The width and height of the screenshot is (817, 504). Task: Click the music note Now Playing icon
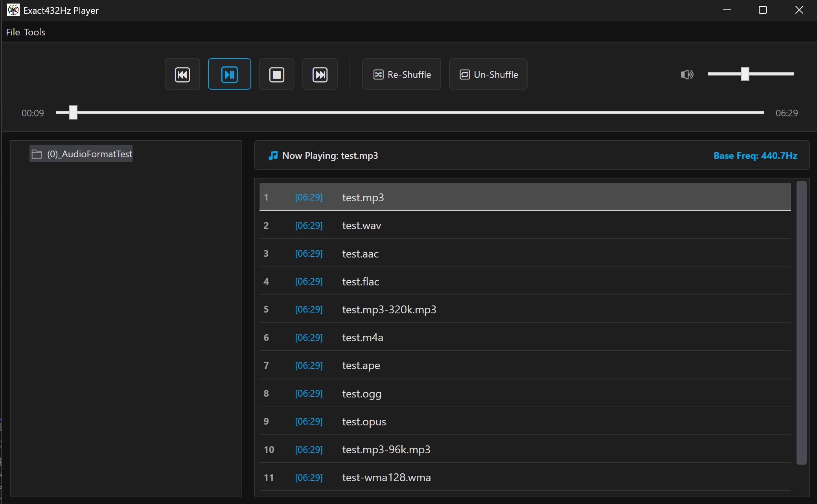273,156
